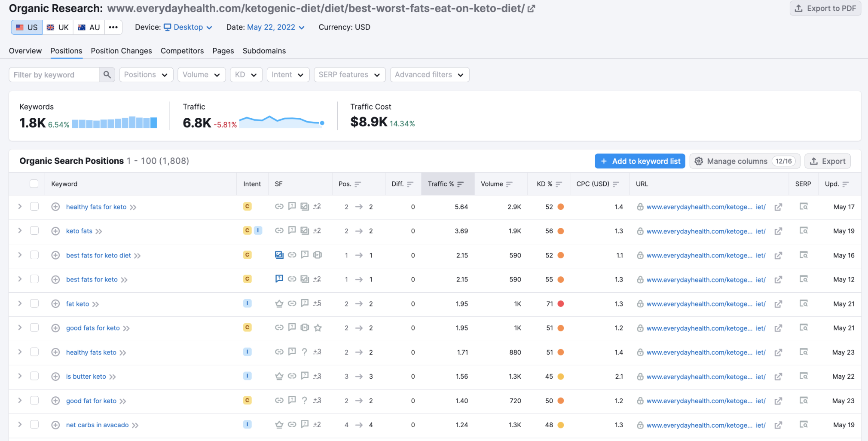Click sort icon on KD % column
The width and height of the screenshot is (868, 441).
[559, 184]
